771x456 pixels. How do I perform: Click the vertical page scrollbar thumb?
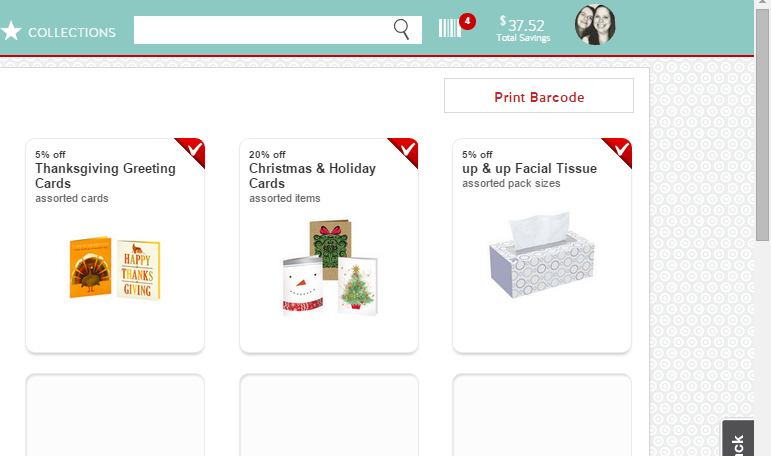click(763, 124)
